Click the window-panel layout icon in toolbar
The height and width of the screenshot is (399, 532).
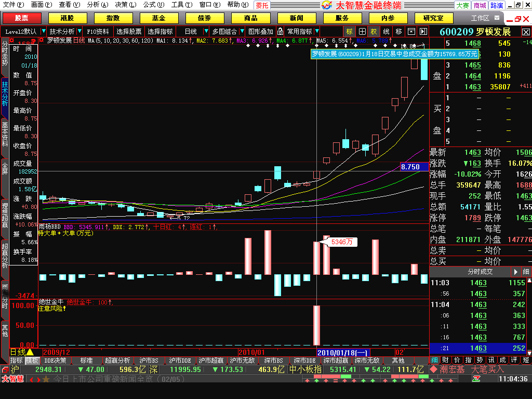pyautogui.click(x=411, y=32)
